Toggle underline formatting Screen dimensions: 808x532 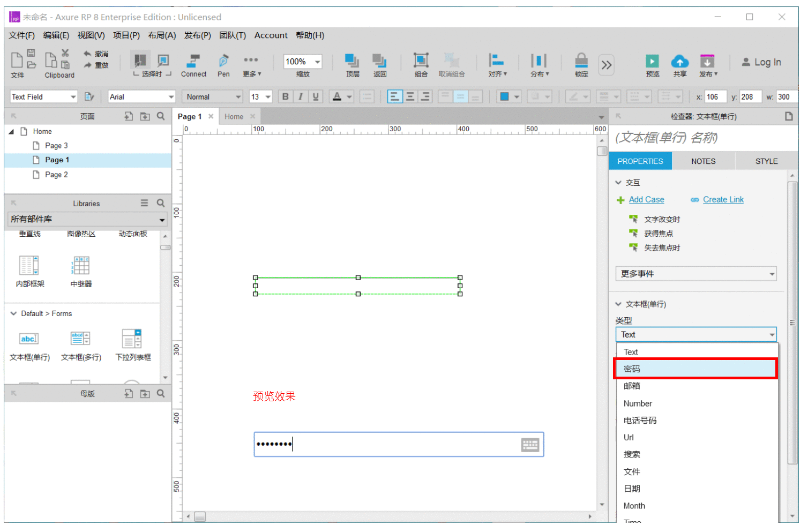click(x=316, y=96)
